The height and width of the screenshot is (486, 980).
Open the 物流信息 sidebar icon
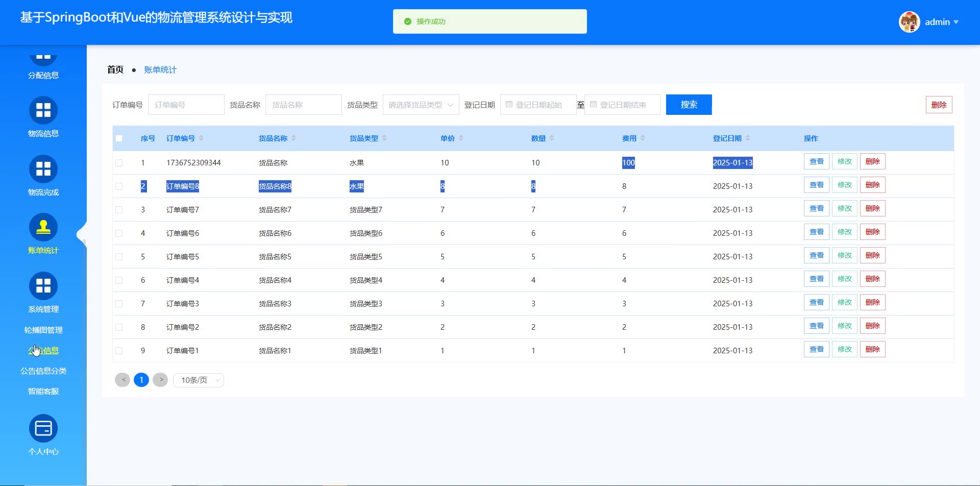tap(43, 110)
